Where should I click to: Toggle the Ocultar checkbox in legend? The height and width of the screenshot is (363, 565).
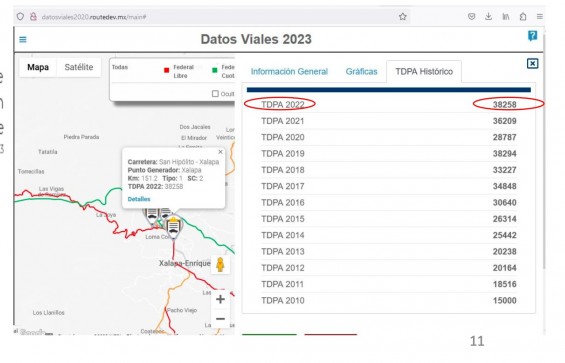click(x=215, y=94)
